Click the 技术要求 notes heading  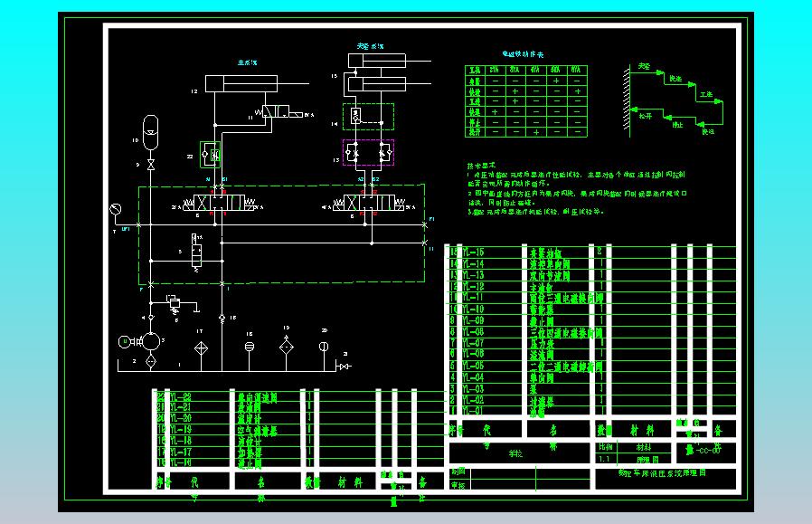click(x=481, y=166)
